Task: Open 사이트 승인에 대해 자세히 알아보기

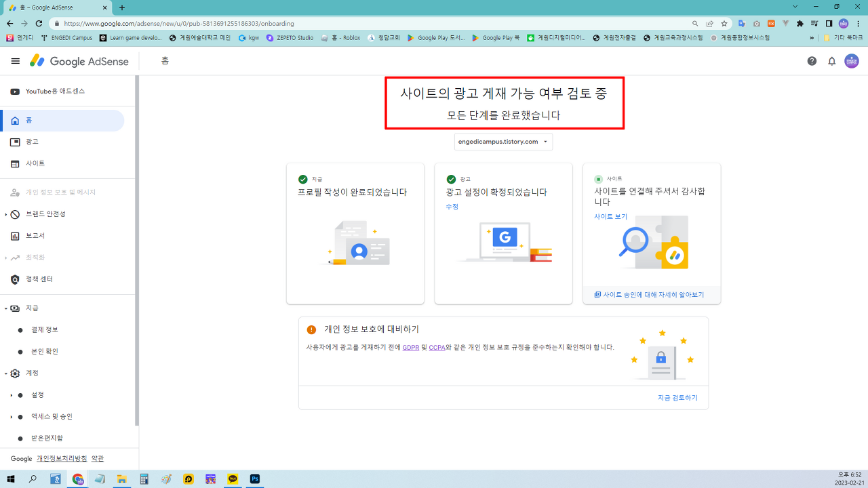Action: click(649, 295)
